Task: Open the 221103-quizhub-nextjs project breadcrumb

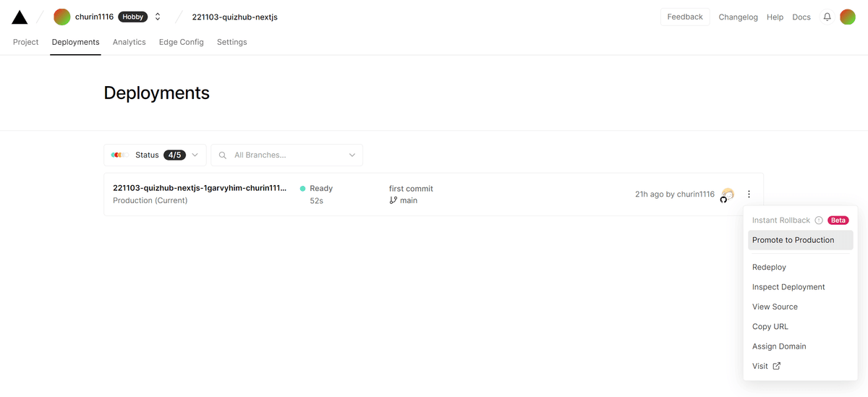Action: (x=234, y=17)
